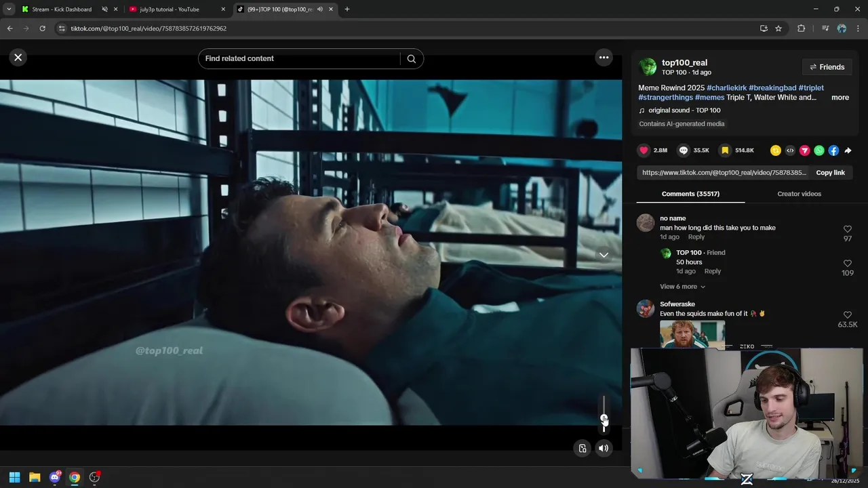This screenshot has height=488, width=868.
Task: Open the #breakingbad hashtag
Action: coord(772,88)
